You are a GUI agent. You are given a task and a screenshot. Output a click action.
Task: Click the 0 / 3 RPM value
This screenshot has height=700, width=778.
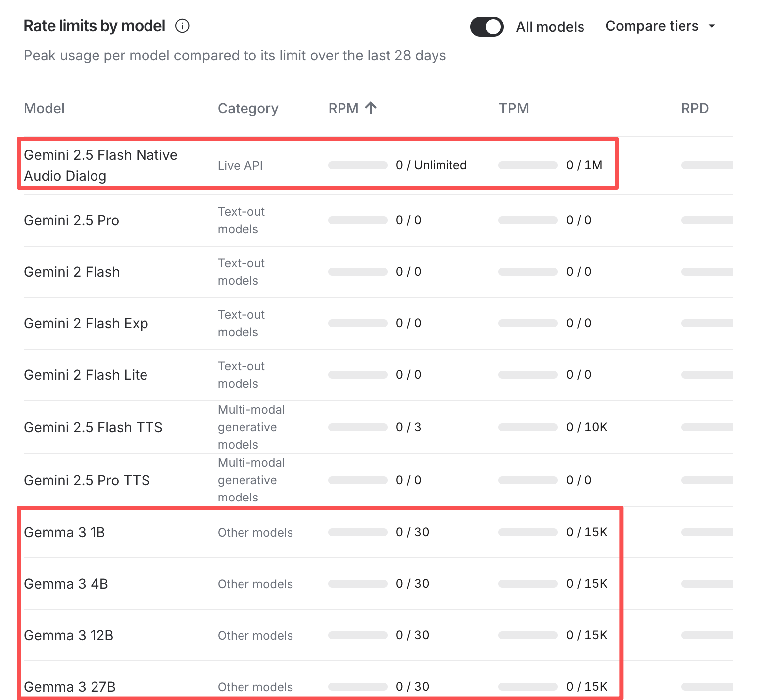[x=409, y=427]
